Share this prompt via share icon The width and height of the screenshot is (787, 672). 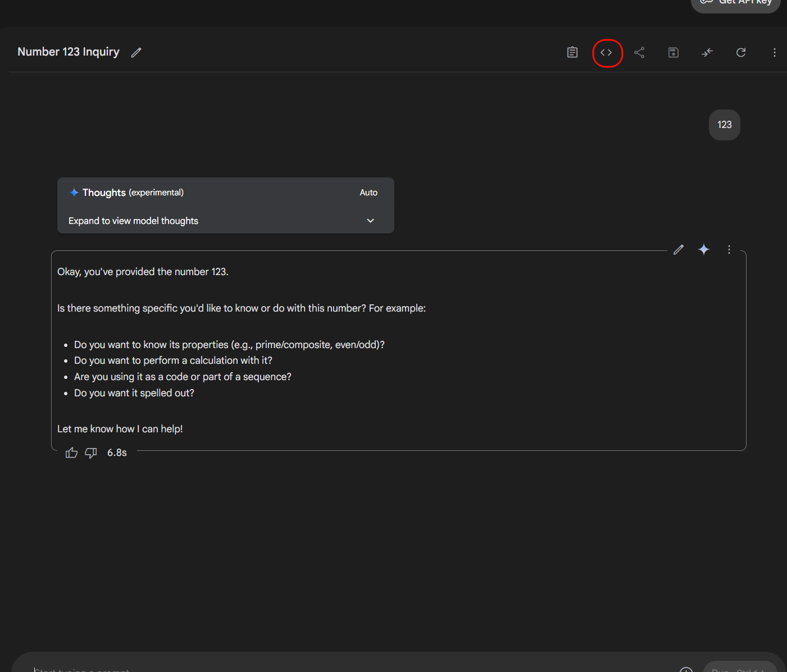pyautogui.click(x=639, y=52)
